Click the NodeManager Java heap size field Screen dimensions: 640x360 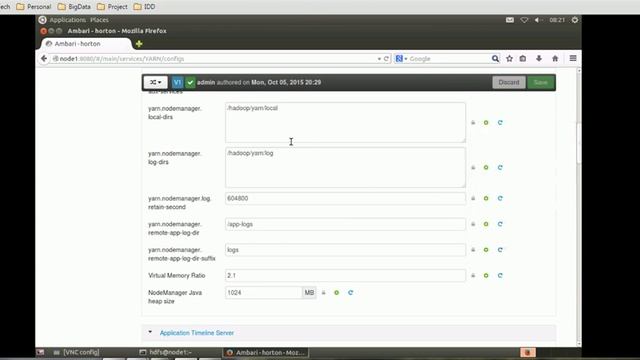[x=264, y=293]
